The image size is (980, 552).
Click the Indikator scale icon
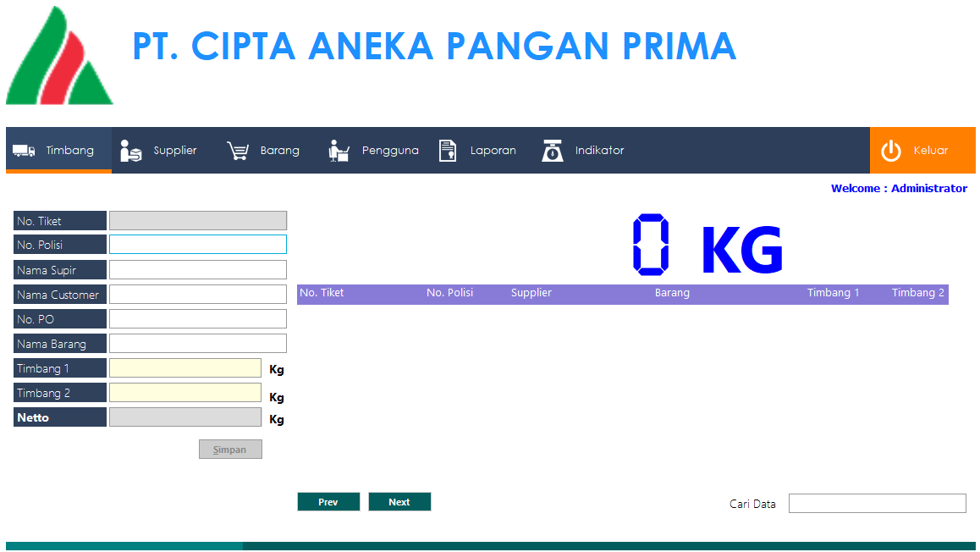(x=553, y=151)
